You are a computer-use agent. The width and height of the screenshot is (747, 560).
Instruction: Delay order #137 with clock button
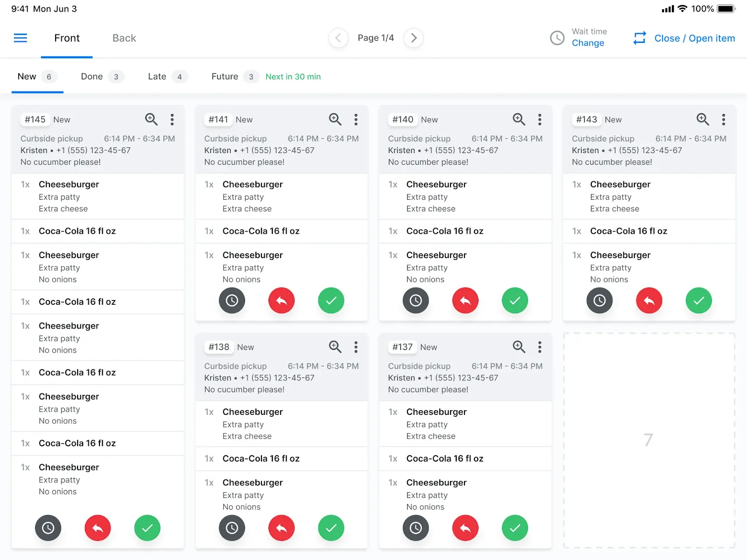coord(416,528)
